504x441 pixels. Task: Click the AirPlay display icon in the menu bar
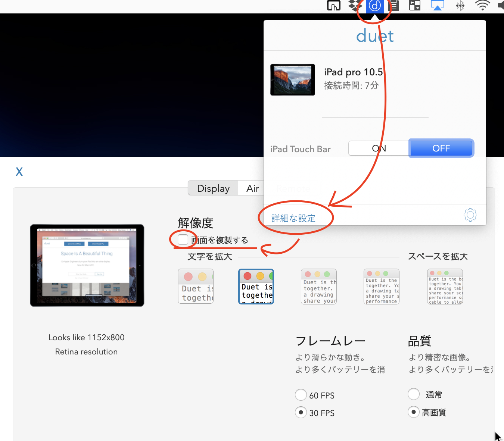pyautogui.click(x=437, y=6)
